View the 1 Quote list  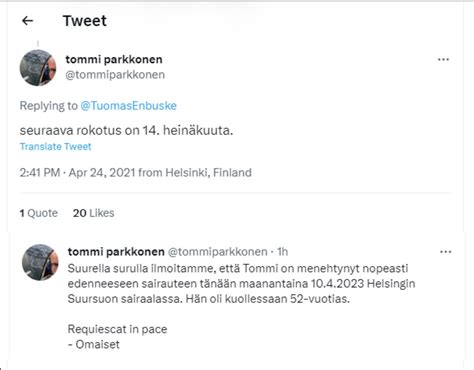(x=38, y=213)
